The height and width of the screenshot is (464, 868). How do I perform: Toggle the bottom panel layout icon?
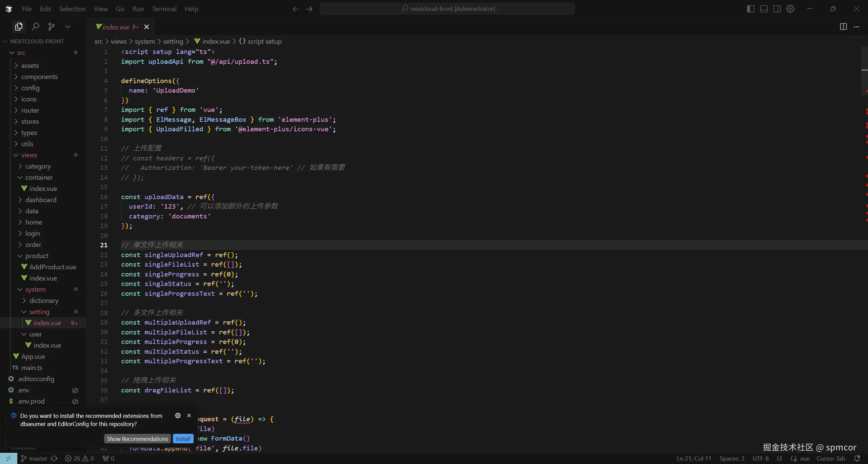pos(764,9)
